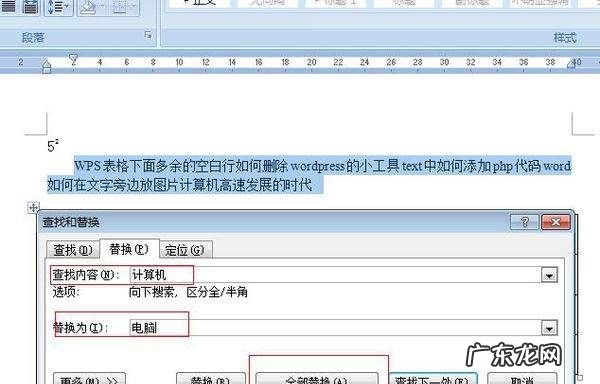Expand the 查找内容 dropdown arrow
This screenshot has height=384, width=600.
549,275
